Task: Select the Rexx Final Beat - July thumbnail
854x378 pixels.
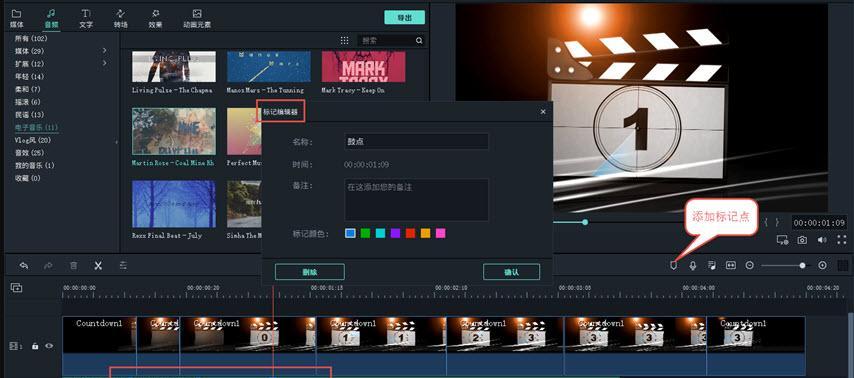Action: click(x=174, y=204)
